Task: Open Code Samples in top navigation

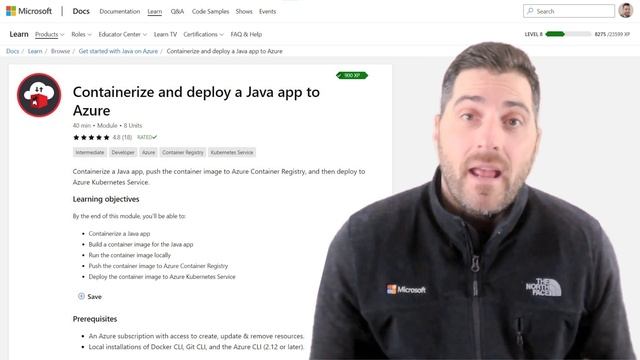Action: 210,11
